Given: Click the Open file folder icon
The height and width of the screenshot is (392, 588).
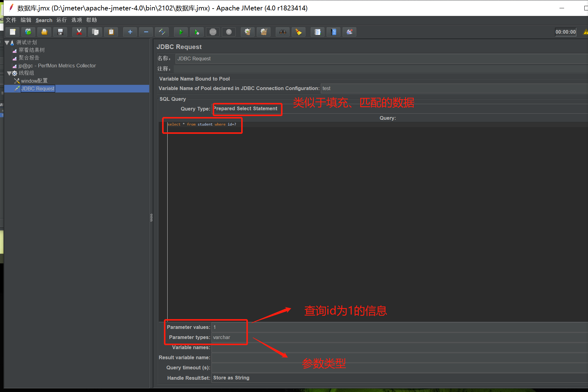Looking at the screenshot, I should (x=44, y=32).
